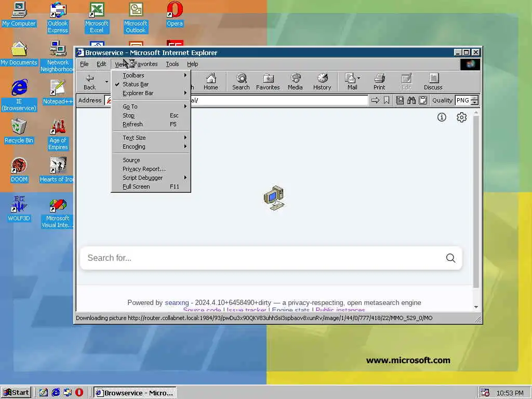Image resolution: width=532 pixels, height=399 pixels.
Task: Expand the Encoding submenu
Action: [x=151, y=147]
